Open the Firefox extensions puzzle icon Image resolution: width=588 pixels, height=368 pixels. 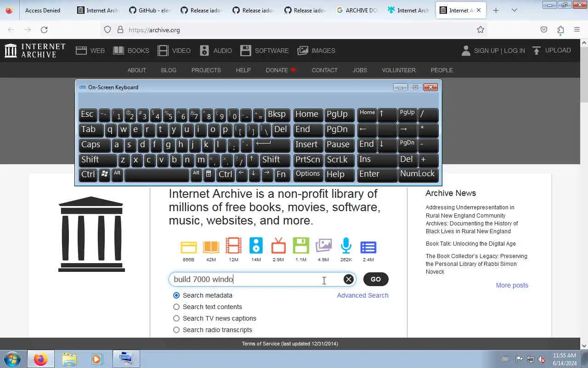click(560, 30)
